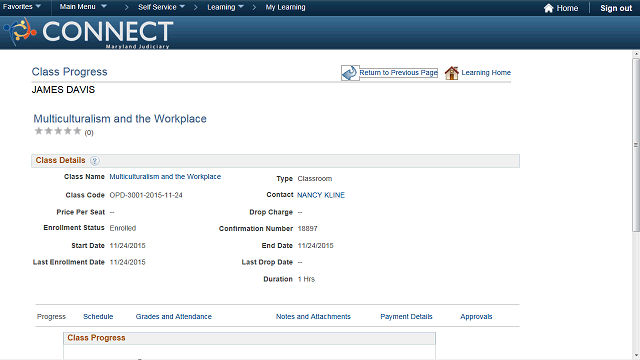Click the scrollbar up arrow
Screen dimensions: 640x360
636,54
